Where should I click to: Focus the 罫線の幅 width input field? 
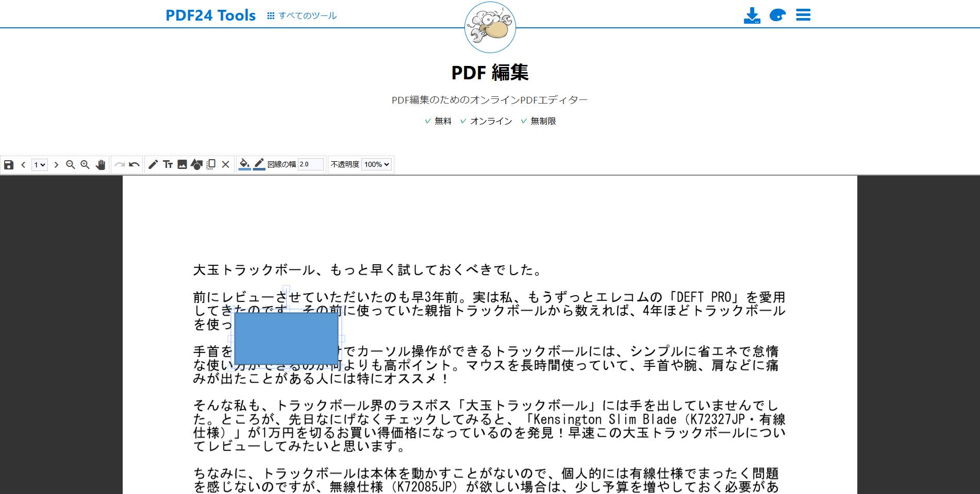click(311, 164)
